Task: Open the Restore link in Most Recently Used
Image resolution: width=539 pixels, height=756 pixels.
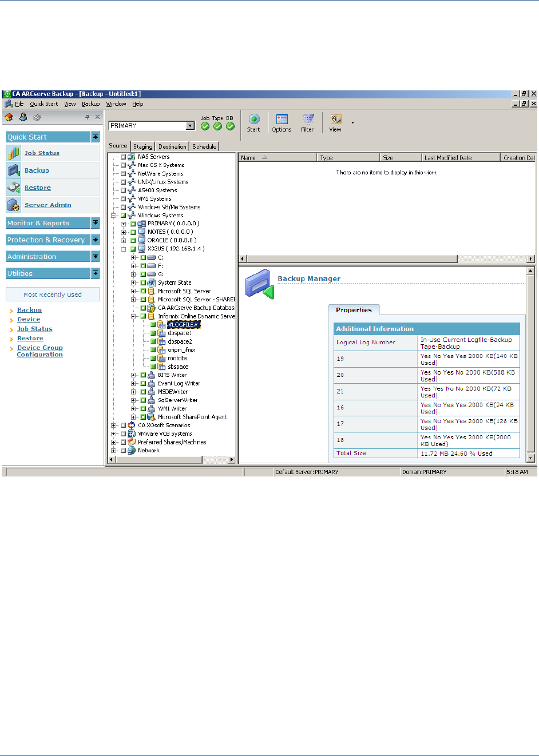Action: pos(30,339)
